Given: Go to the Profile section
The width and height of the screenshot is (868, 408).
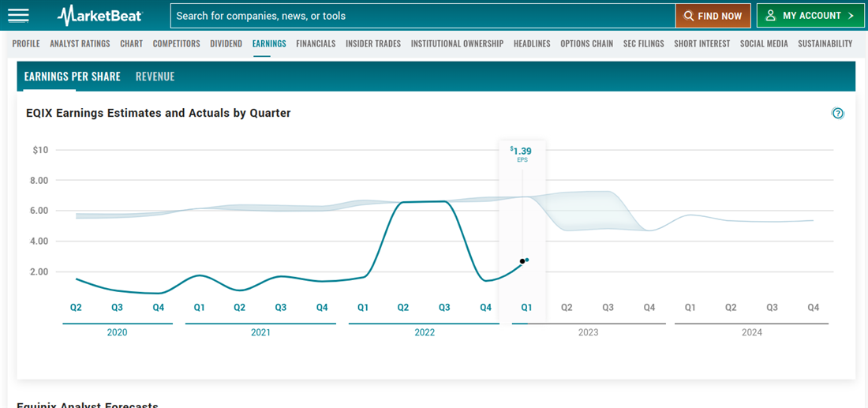Looking at the screenshot, I should point(26,43).
